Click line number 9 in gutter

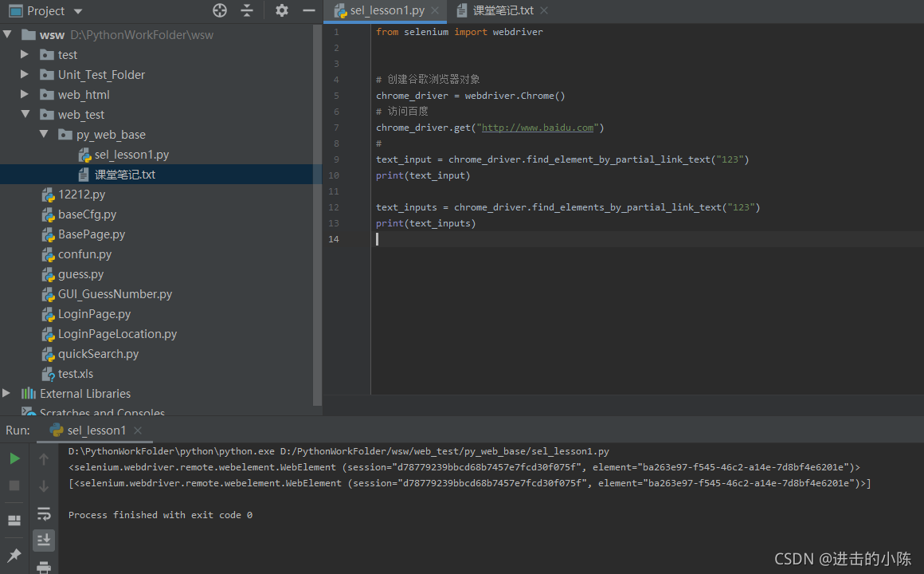tap(336, 159)
